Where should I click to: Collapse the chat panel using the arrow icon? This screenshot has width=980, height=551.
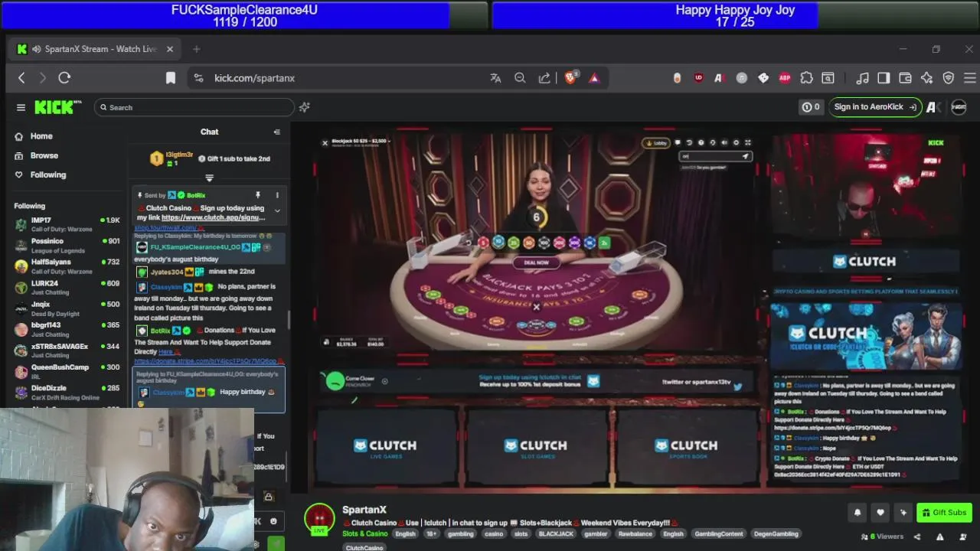point(276,132)
